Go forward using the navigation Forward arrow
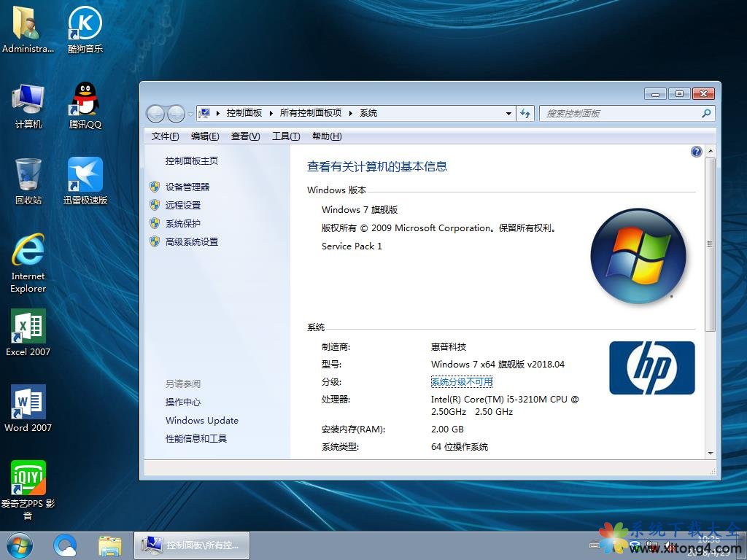 coord(176,114)
